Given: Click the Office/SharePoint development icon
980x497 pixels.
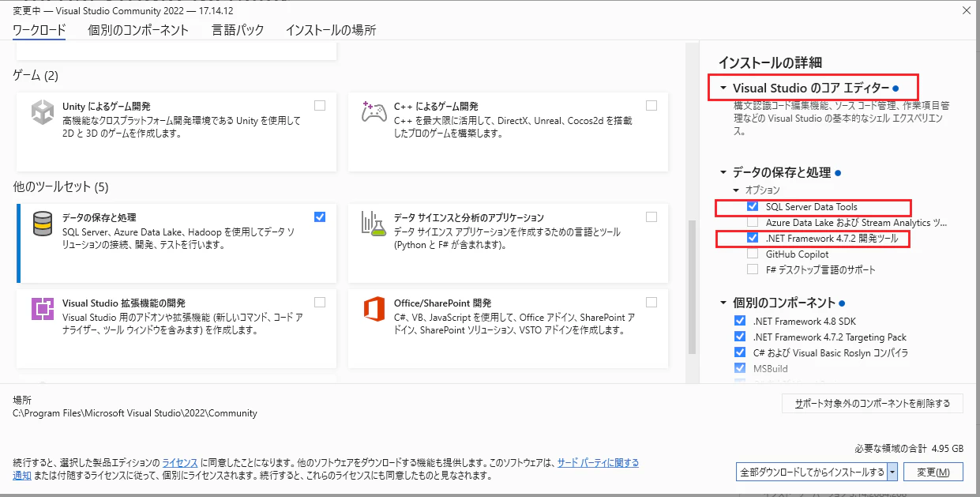Looking at the screenshot, I should [374, 309].
